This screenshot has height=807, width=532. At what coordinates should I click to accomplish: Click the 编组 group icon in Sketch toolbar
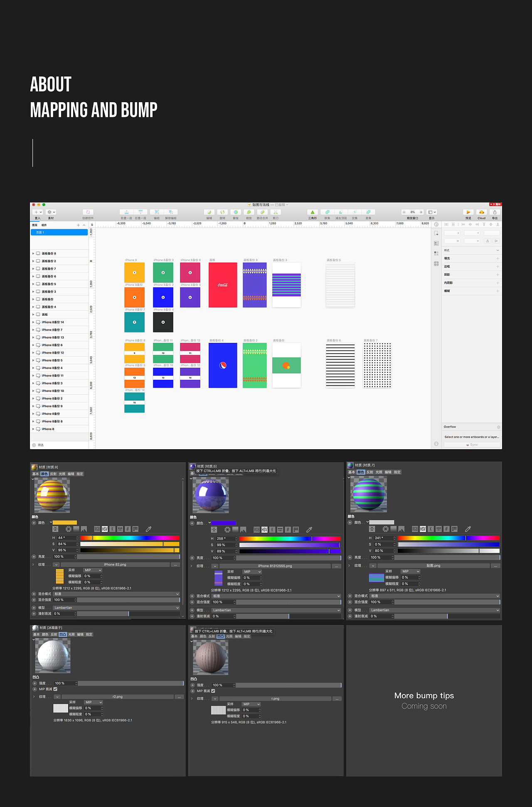tap(157, 212)
